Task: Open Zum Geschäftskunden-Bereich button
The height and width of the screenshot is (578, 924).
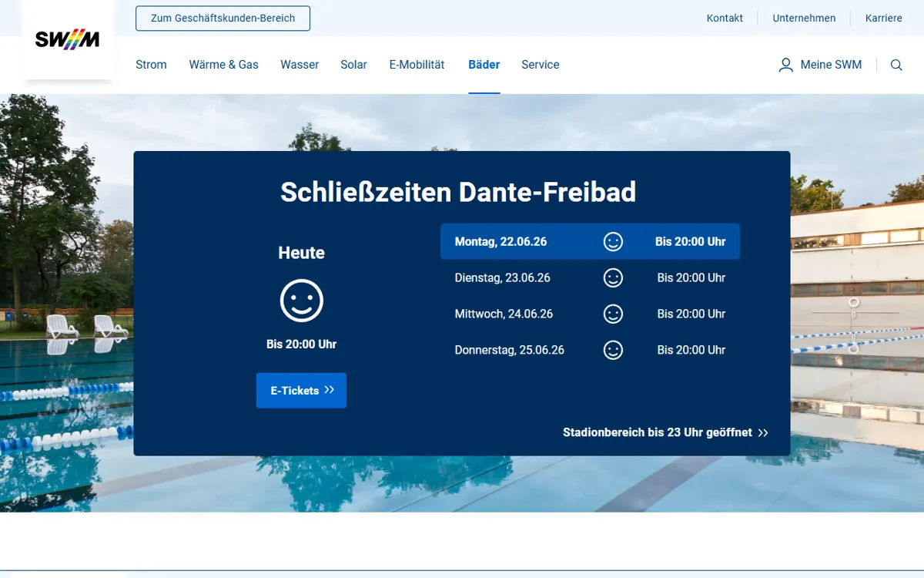Action: point(223,18)
